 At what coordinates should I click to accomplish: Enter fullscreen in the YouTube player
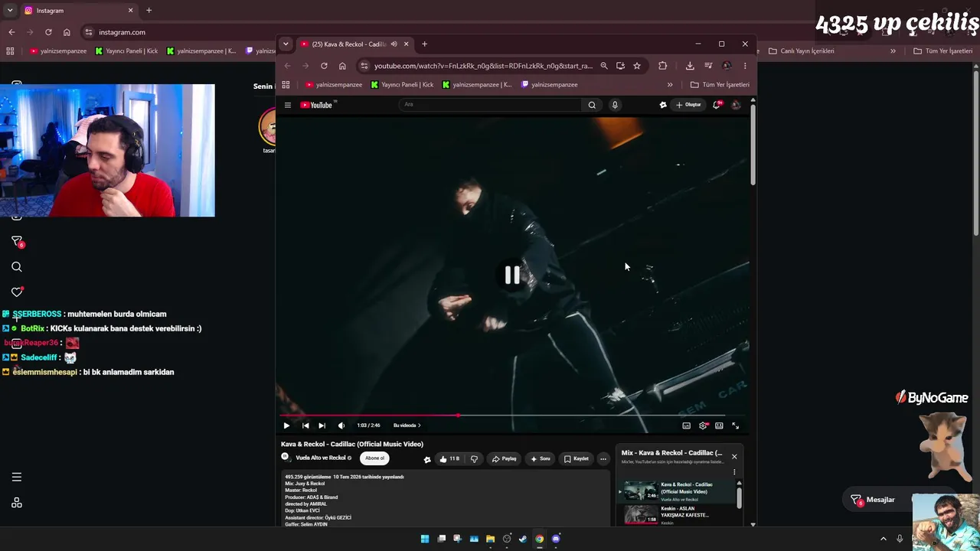(x=735, y=425)
